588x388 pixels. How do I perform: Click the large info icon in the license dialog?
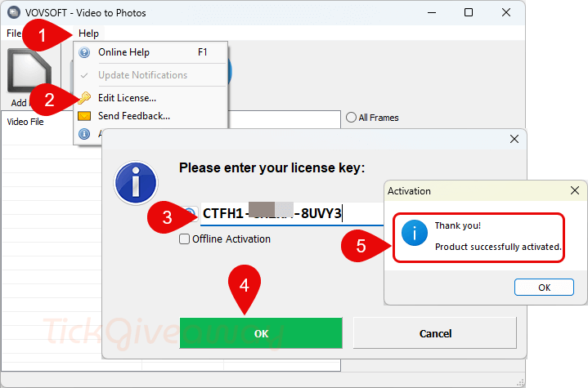[136, 183]
